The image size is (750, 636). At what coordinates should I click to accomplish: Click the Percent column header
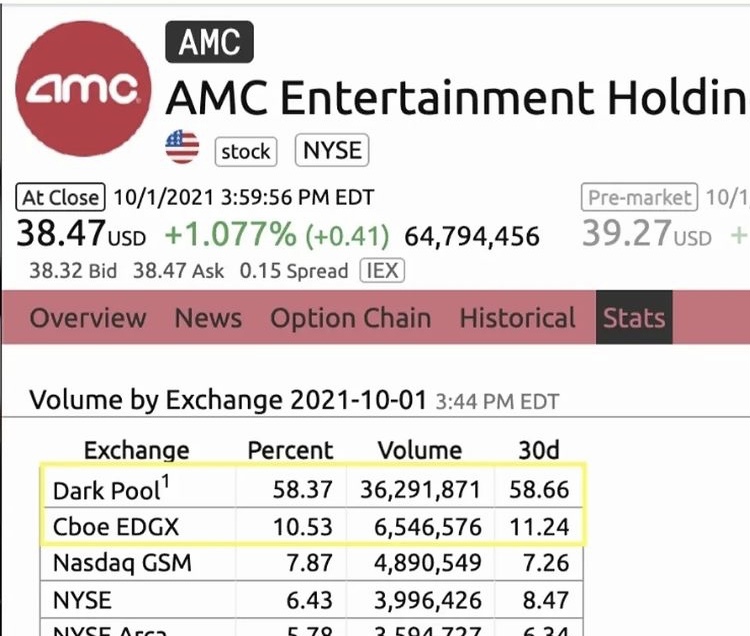pyautogui.click(x=290, y=450)
